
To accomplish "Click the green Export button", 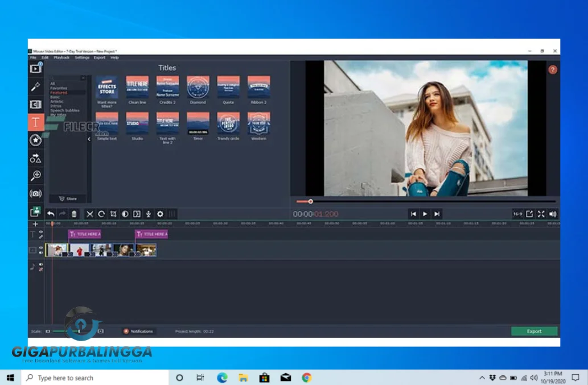I will (534, 331).
